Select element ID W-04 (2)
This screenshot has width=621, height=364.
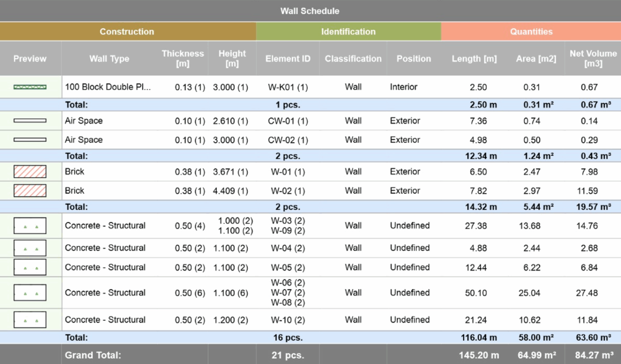pos(288,248)
